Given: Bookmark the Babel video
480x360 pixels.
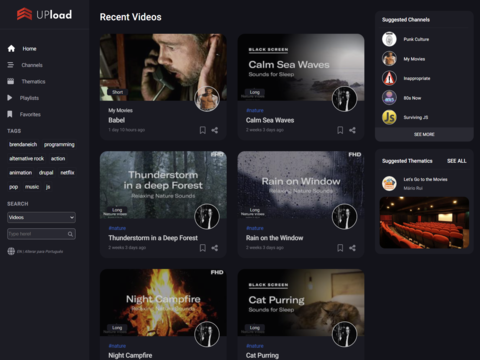Looking at the screenshot, I should pyautogui.click(x=202, y=130).
